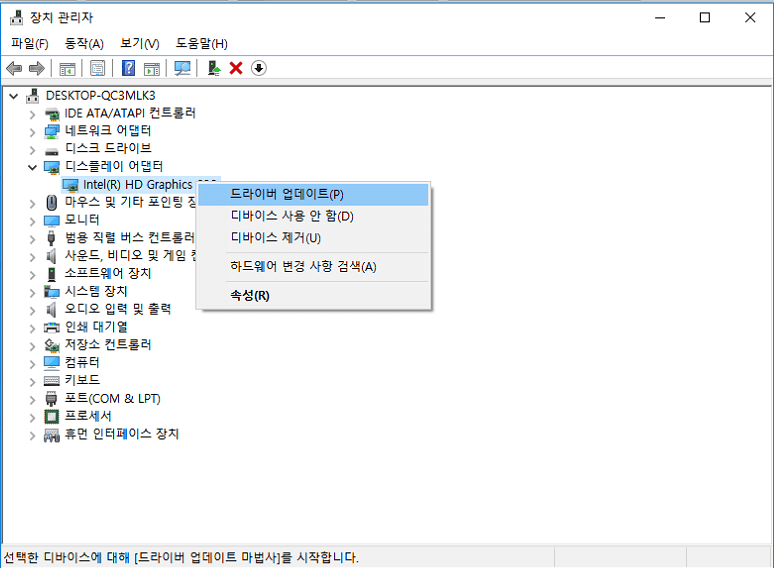Click the USB controller category icon

click(51, 238)
